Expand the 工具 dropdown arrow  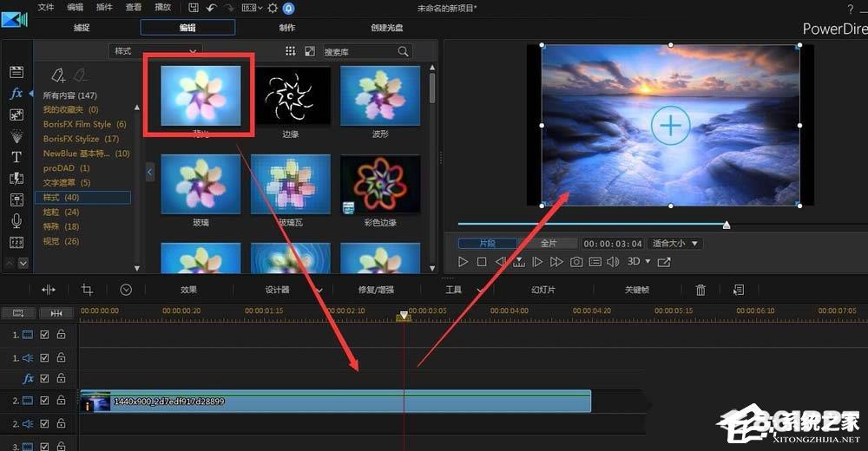480,290
